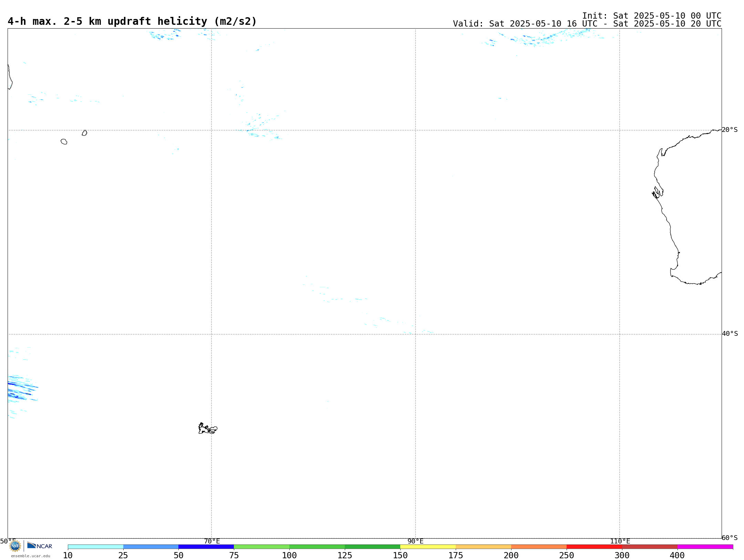Select the orange 200-250 color swatch
Image resolution: width=744 pixels, height=560 pixels.
pyautogui.click(x=539, y=547)
